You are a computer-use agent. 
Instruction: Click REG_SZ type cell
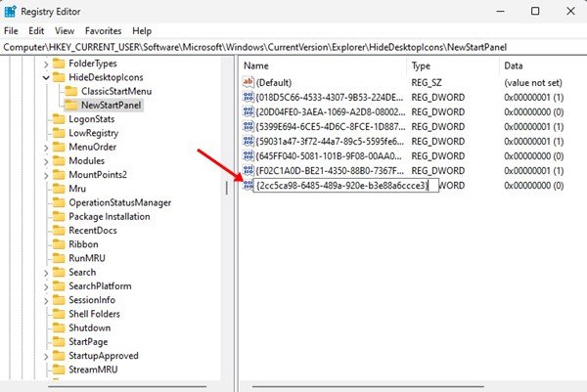coord(427,83)
